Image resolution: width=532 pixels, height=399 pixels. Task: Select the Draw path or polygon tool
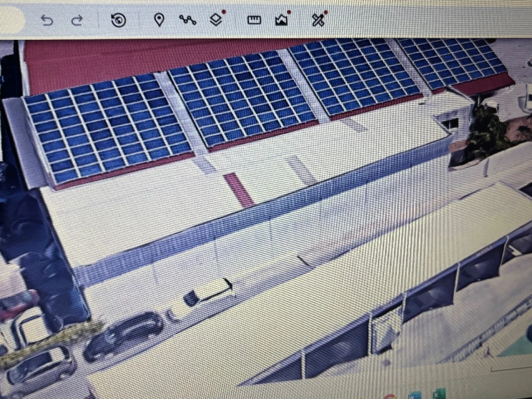(187, 20)
